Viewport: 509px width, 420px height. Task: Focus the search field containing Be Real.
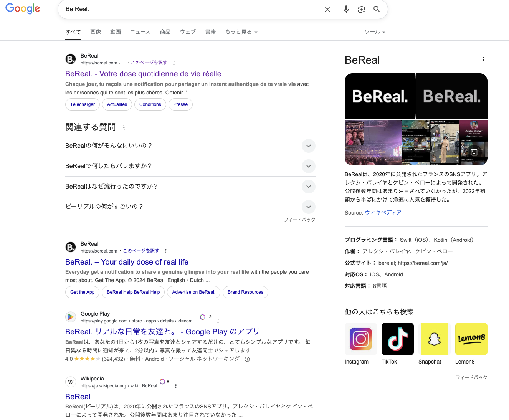tap(192, 9)
